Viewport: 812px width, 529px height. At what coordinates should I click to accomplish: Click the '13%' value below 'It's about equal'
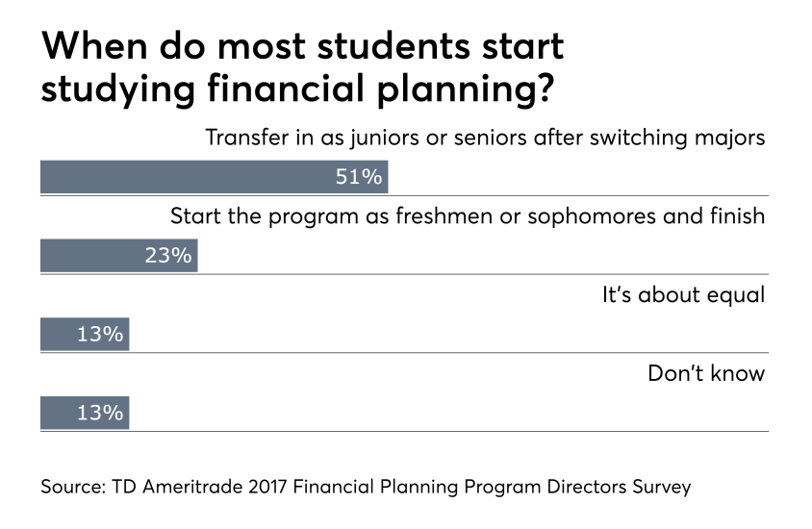(x=100, y=335)
